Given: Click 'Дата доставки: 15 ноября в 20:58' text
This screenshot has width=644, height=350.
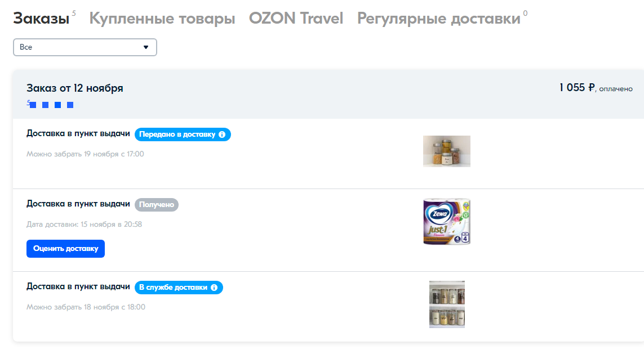Looking at the screenshot, I should (84, 225).
